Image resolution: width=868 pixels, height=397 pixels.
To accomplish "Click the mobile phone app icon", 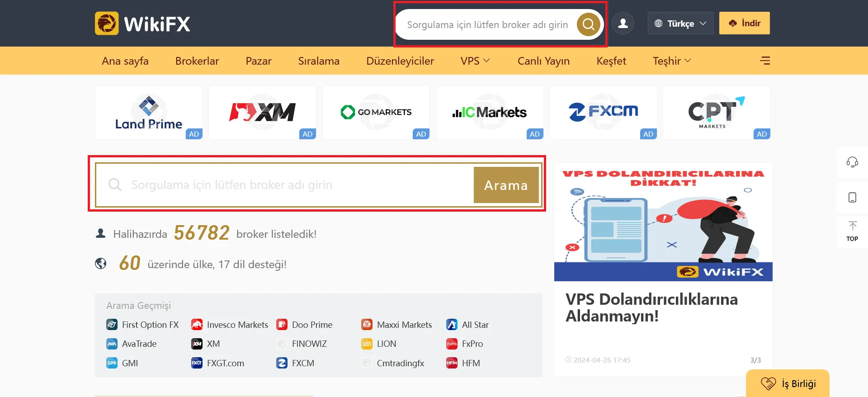I will pyautogui.click(x=852, y=197).
